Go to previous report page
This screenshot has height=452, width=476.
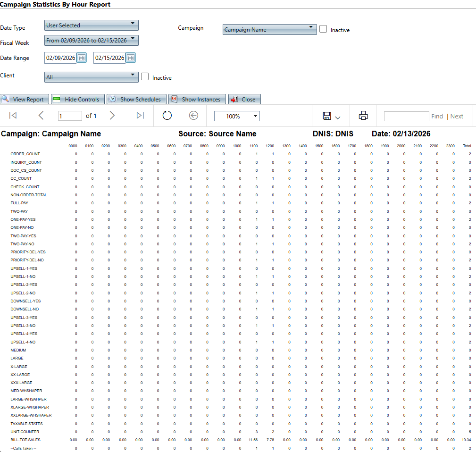tap(41, 116)
